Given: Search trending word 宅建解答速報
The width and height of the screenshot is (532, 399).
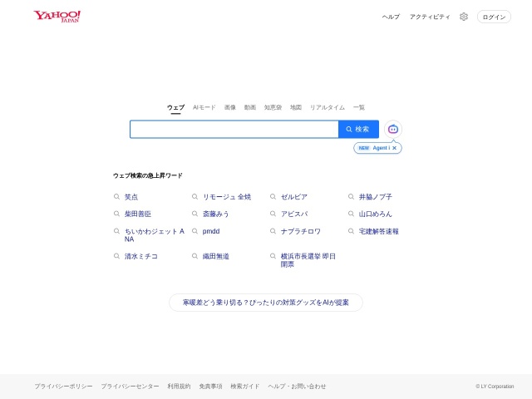Looking at the screenshot, I should tap(379, 231).
